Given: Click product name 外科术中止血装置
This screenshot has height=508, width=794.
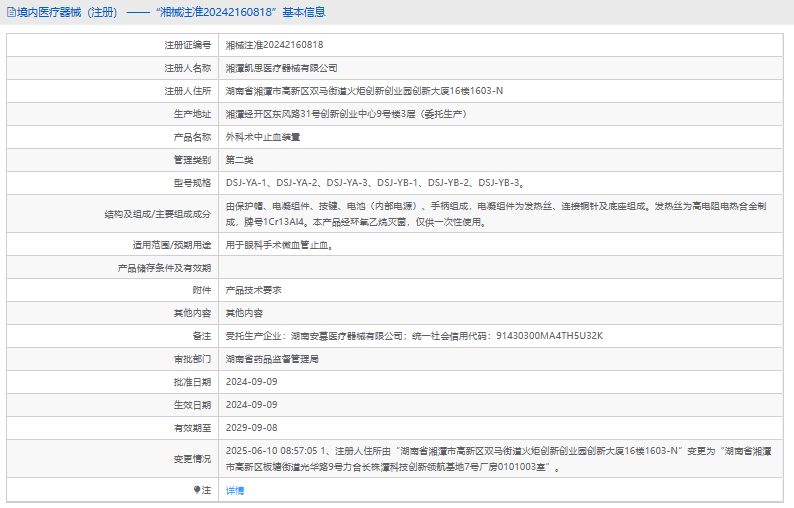Looking at the screenshot, I should click(263, 137).
